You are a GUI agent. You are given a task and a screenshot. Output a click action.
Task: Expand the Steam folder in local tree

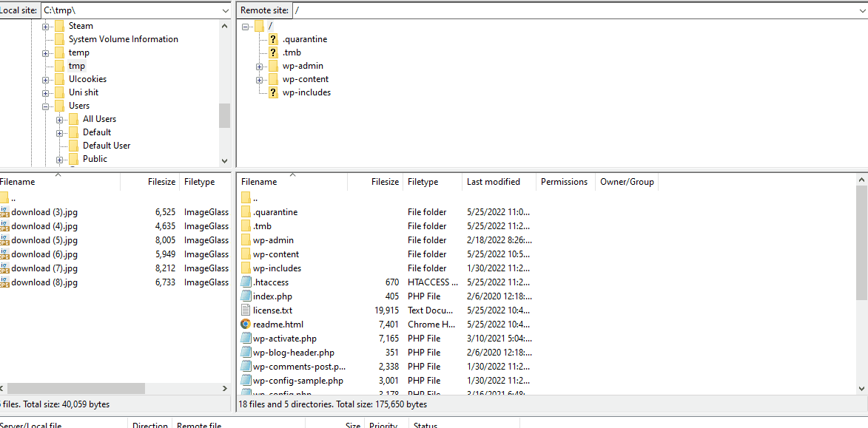[46, 26]
